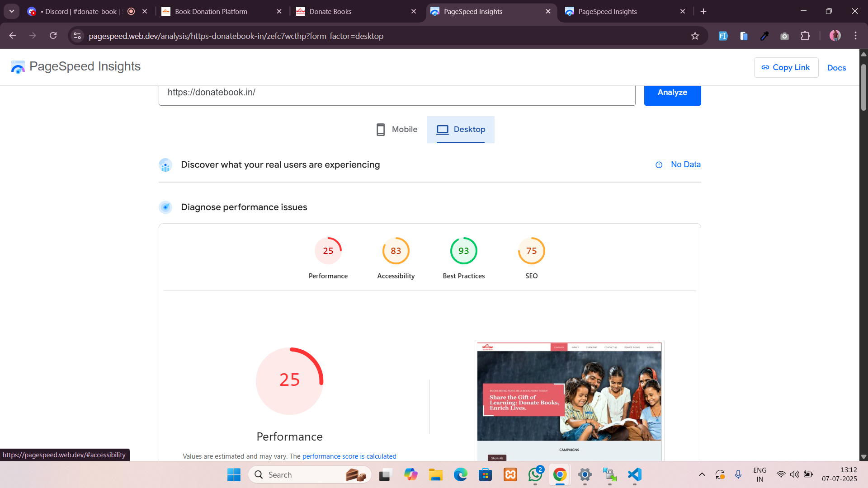Click the URL input field for donatebook.in
Viewport: 868px width, 488px height.
(x=396, y=93)
